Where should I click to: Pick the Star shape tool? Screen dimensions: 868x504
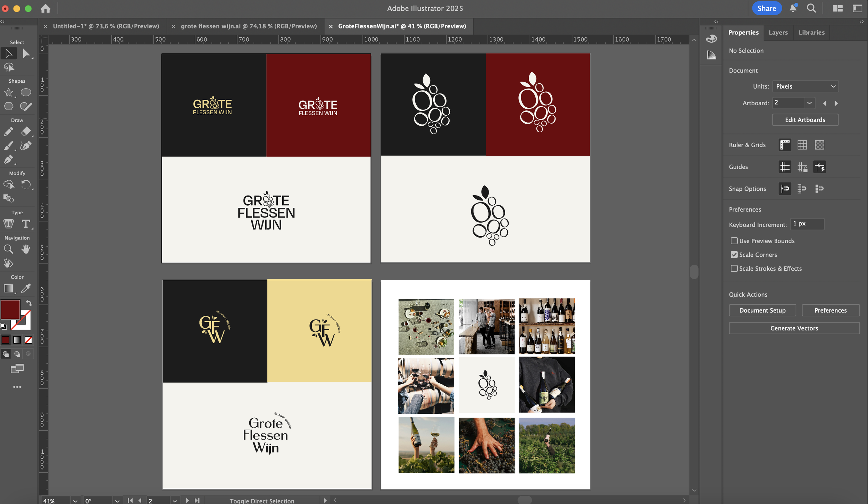click(9, 92)
